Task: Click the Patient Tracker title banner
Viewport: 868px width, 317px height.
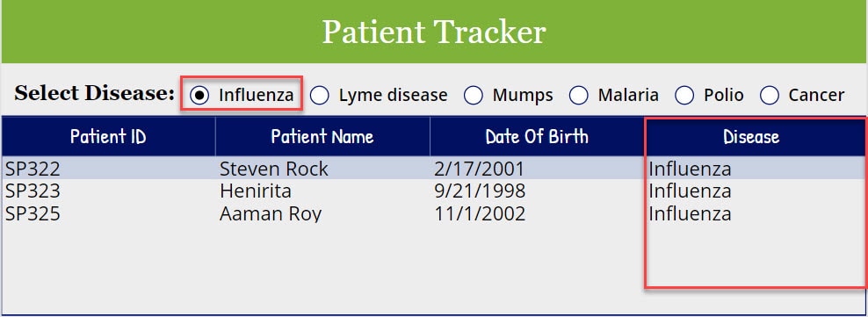Action: point(434,32)
